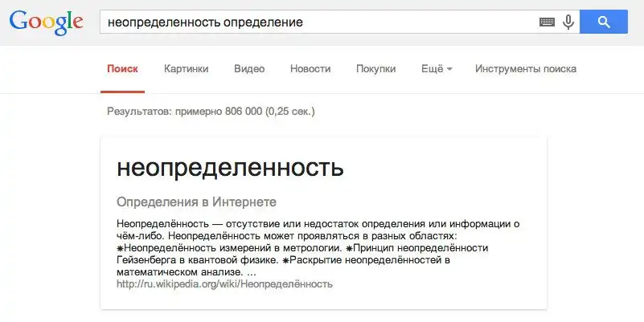This screenshot has width=644, height=322.
Task: Select the Поиск tab
Action: click(x=122, y=69)
